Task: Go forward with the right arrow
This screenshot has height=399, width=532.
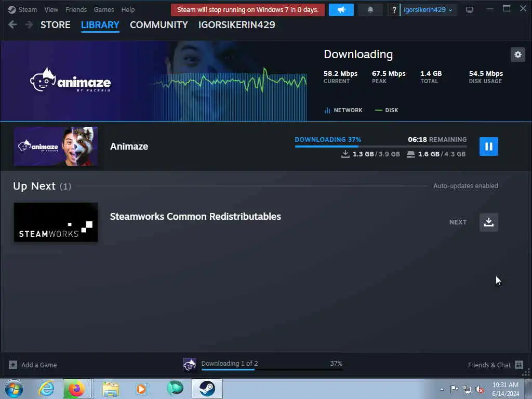Action: click(x=29, y=24)
